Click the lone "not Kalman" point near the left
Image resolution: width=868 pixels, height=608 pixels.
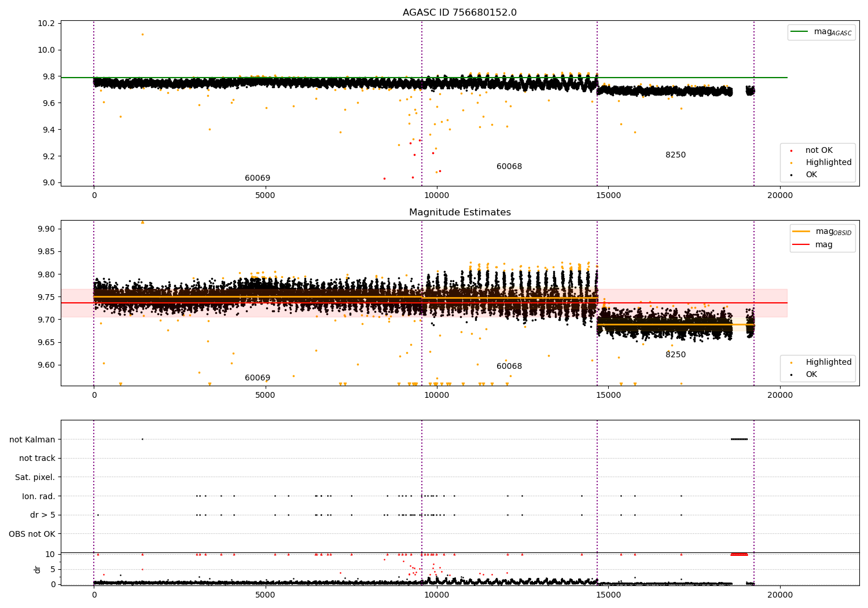[142, 439]
